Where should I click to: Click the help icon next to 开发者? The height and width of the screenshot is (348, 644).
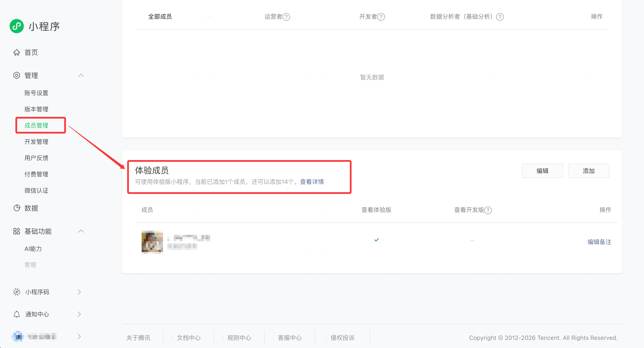[381, 17]
